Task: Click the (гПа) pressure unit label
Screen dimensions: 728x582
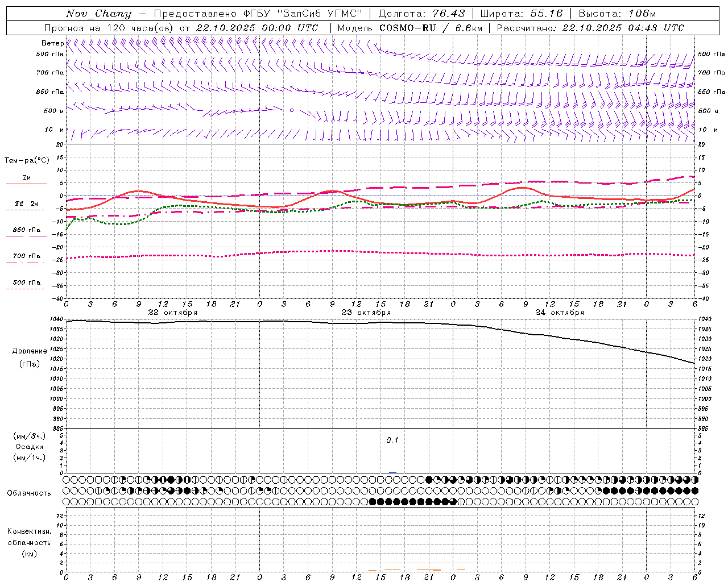Action: point(30,364)
